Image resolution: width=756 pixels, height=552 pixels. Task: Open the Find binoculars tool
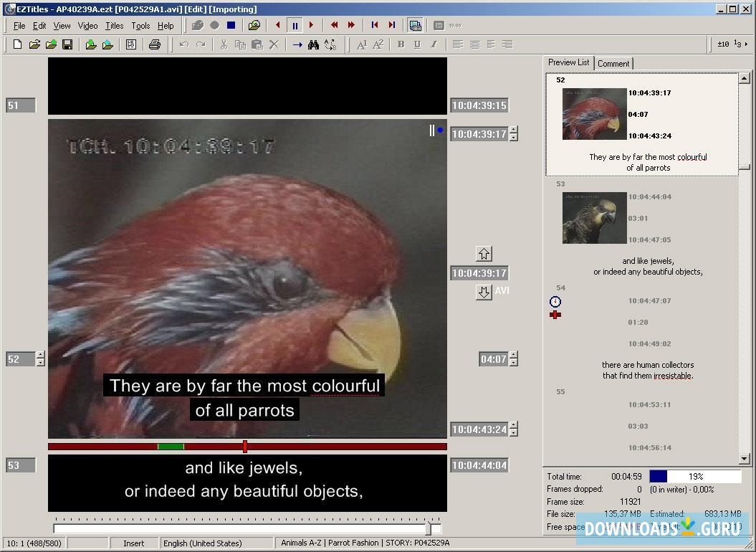coord(313,44)
